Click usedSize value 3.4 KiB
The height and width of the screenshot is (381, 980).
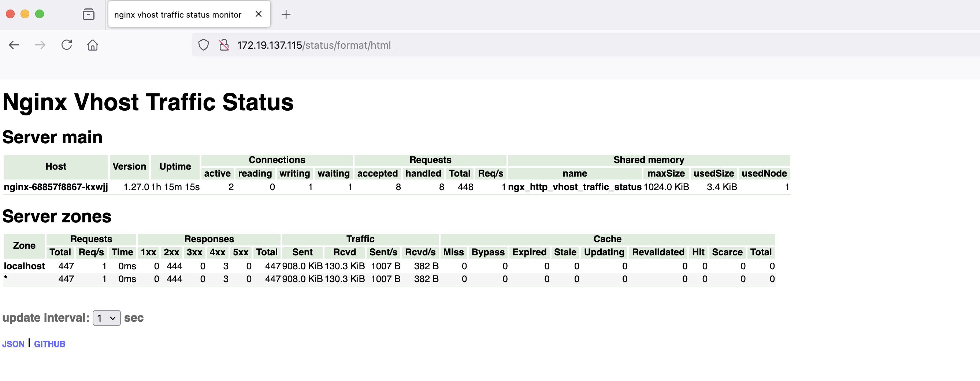[722, 187]
